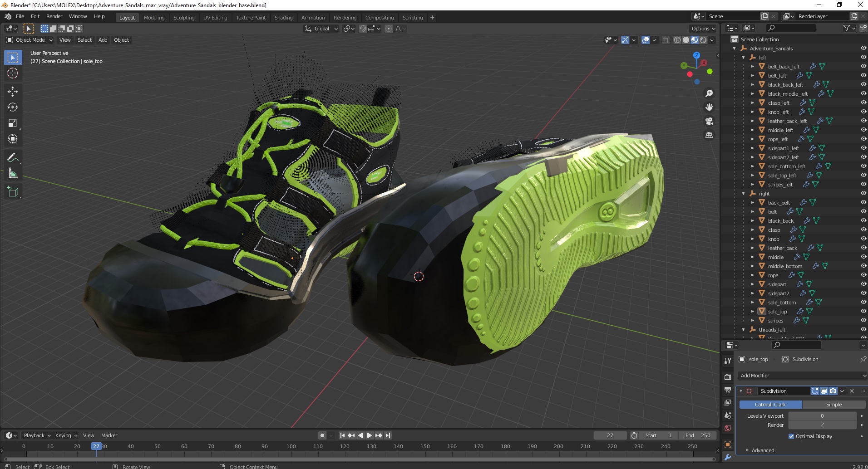Hide clasp_left object visibility
The image size is (868, 469).
tap(863, 103)
